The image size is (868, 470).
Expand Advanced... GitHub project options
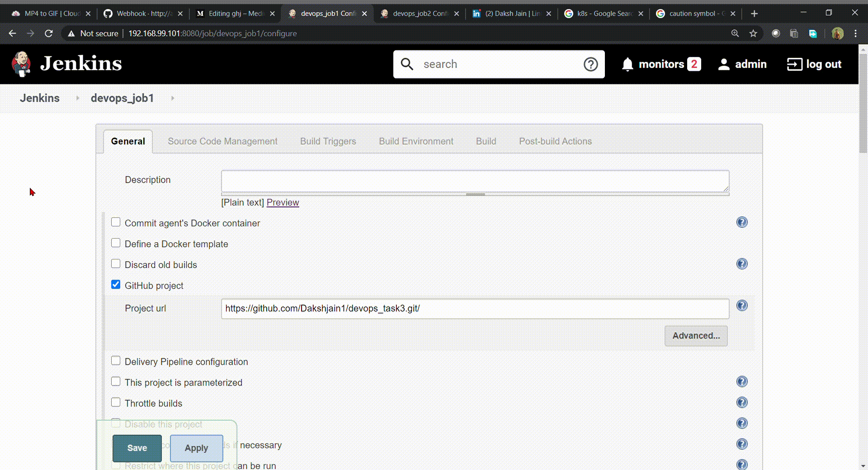pos(696,336)
